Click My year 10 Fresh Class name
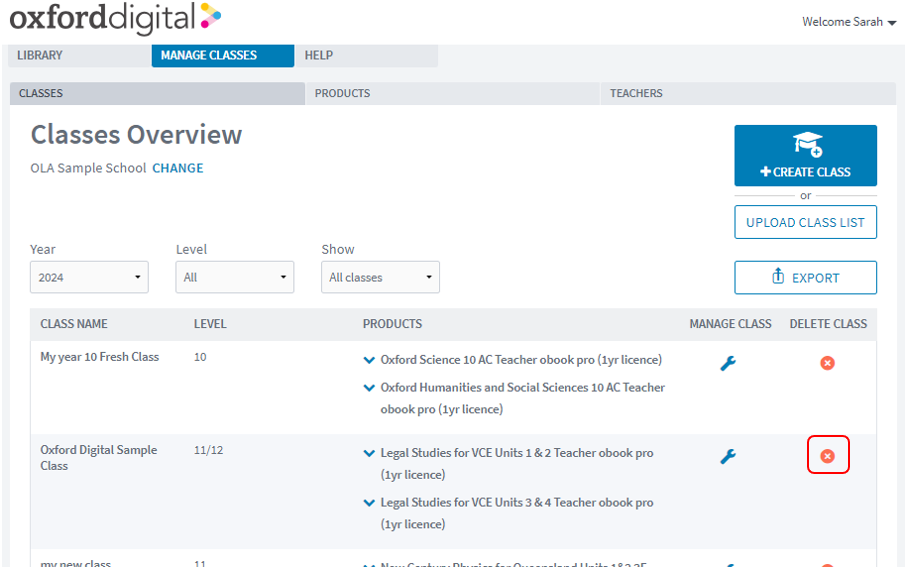 click(x=99, y=357)
